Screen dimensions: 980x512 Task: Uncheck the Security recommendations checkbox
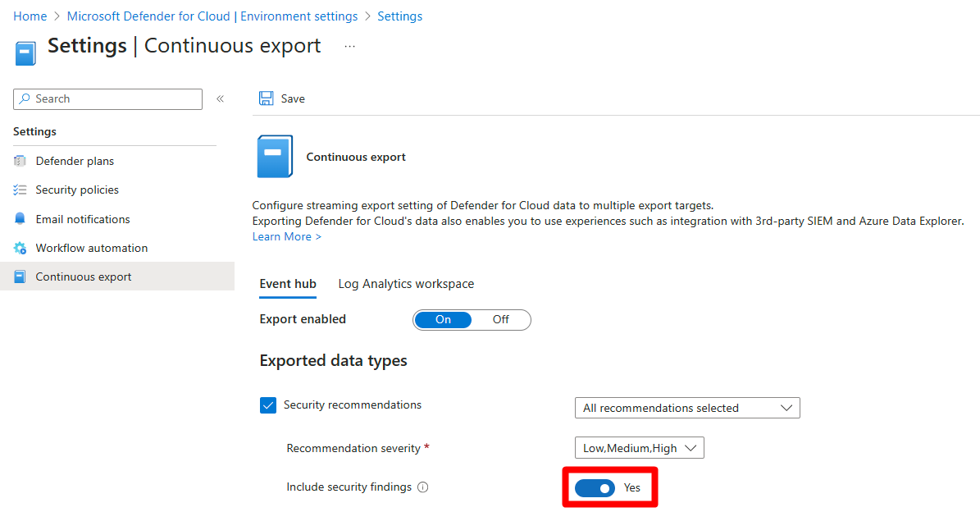[x=267, y=405]
